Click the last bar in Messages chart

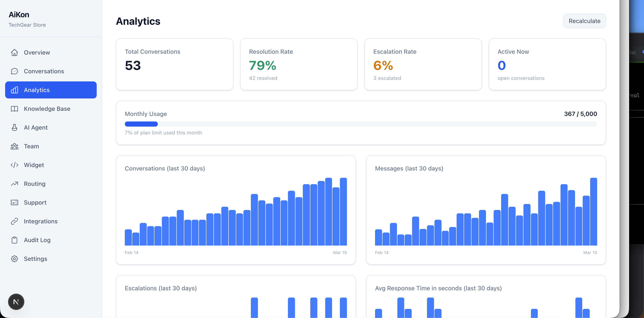click(594, 211)
